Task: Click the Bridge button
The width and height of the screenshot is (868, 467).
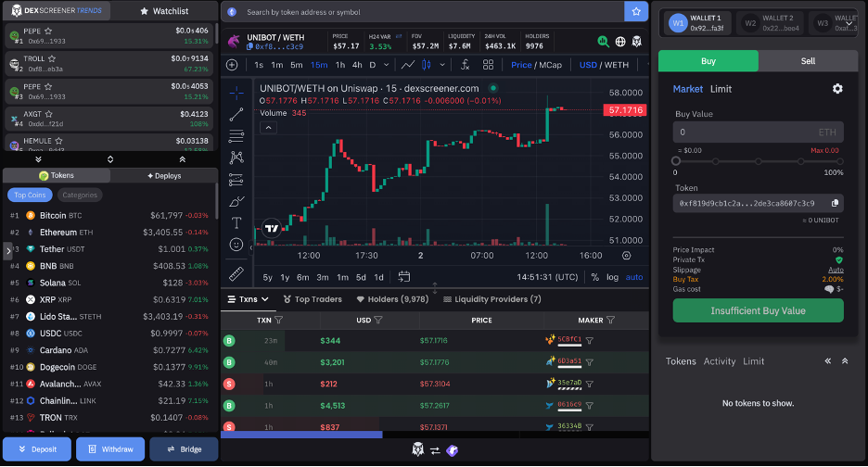Action: [x=184, y=449]
